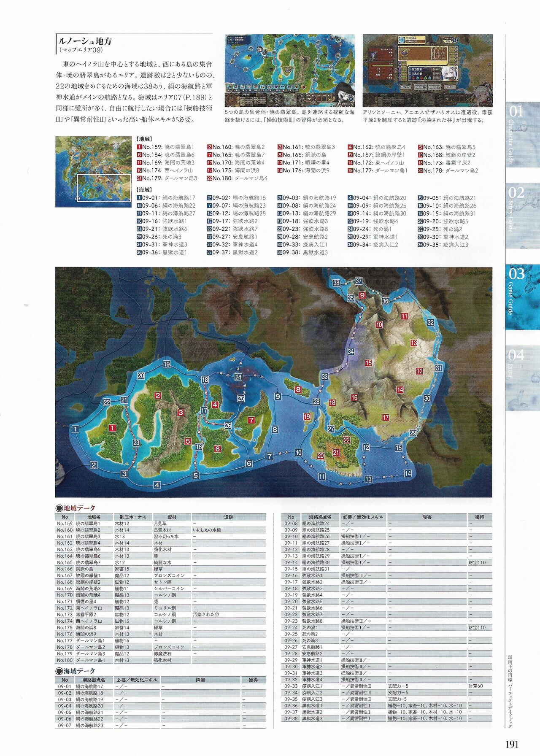Click the page number 191

[511, 744]
